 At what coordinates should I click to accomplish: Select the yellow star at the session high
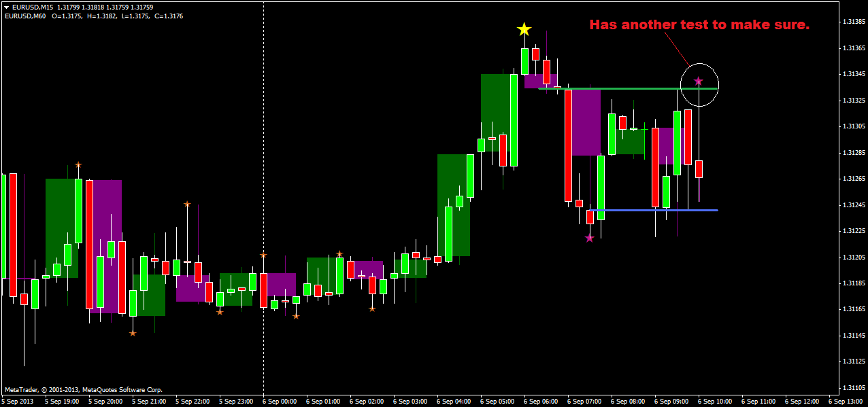point(524,29)
